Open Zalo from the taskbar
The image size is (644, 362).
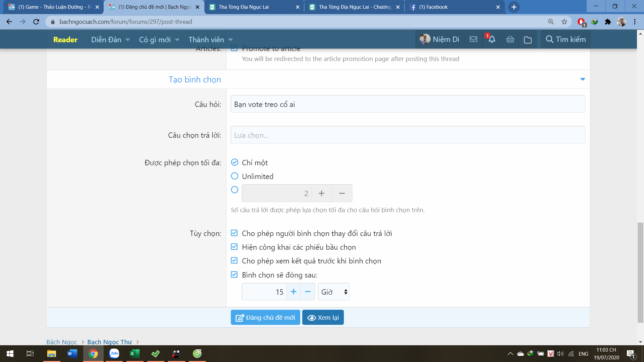click(114, 353)
